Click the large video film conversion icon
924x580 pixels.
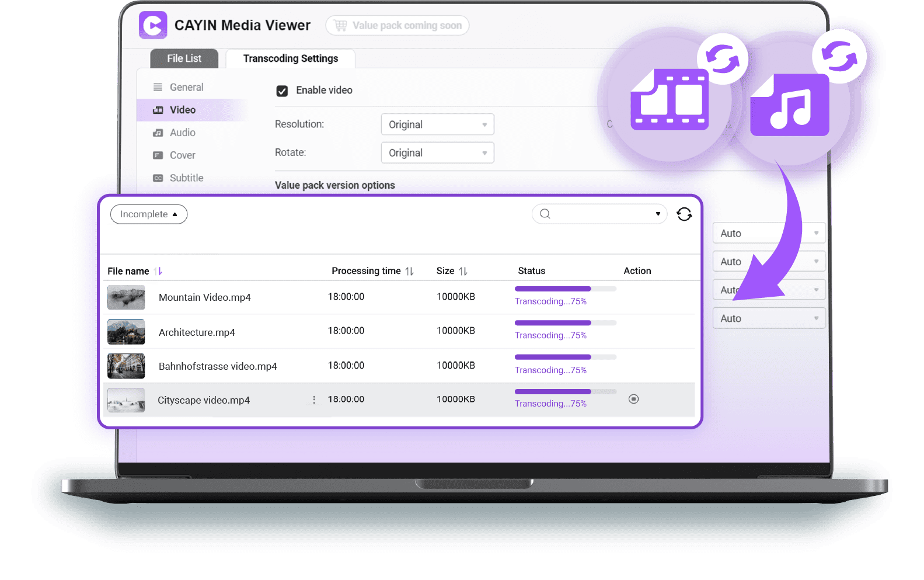pyautogui.click(x=670, y=99)
